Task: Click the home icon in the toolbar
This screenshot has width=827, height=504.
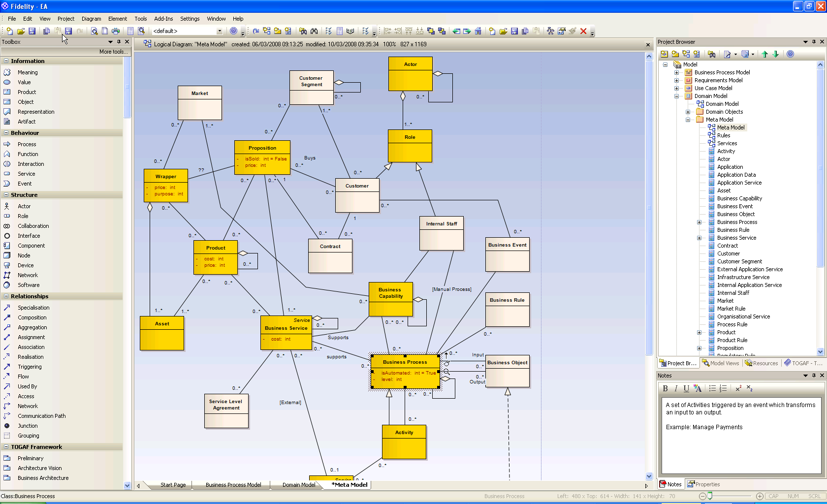Action: point(478,31)
